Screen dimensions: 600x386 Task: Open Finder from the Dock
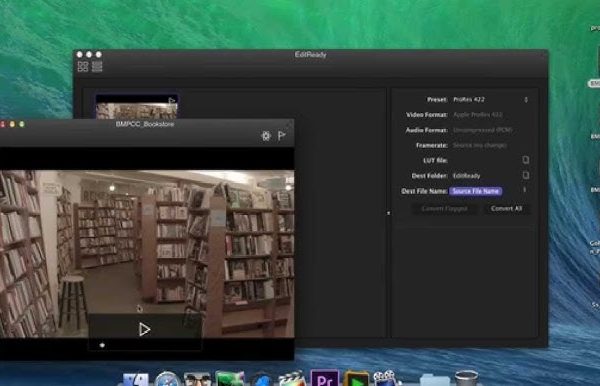coord(136,379)
